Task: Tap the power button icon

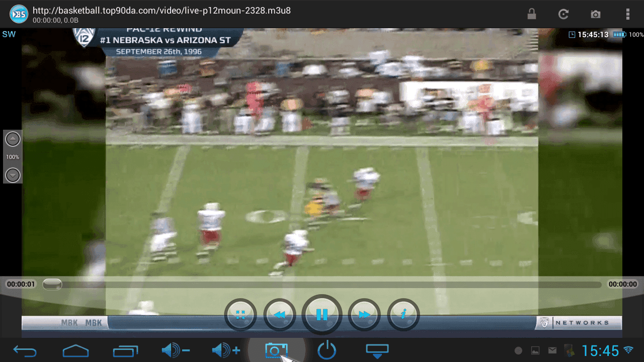Action: (x=327, y=350)
